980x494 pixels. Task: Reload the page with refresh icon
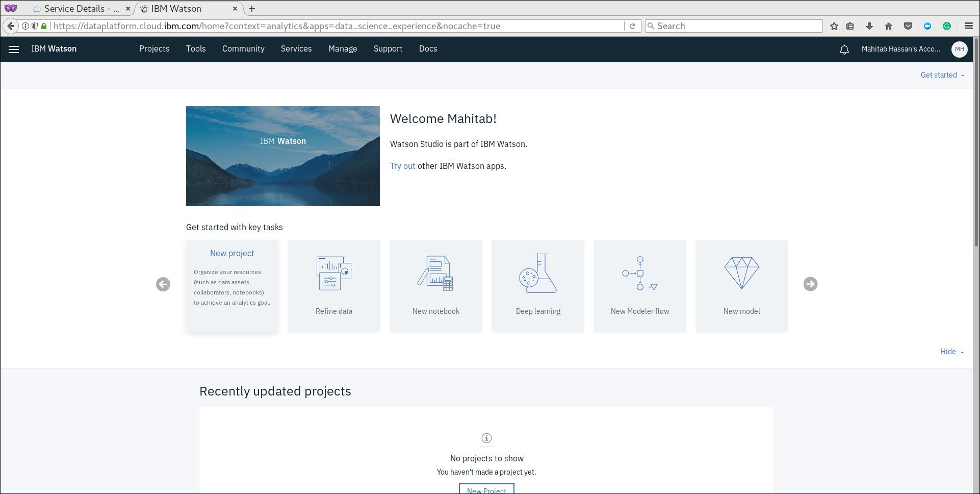[x=632, y=26]
